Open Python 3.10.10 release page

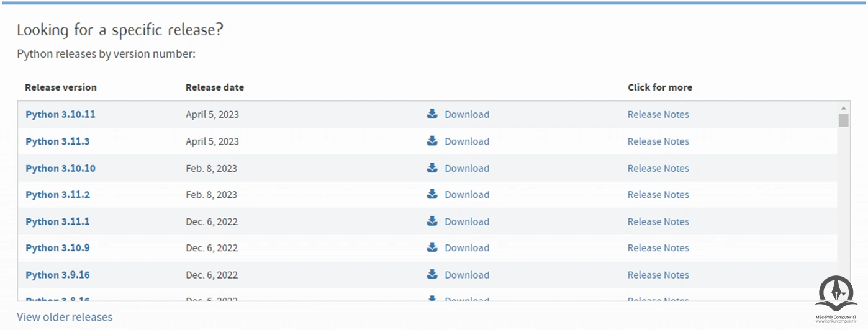click(x=60, y=168)
